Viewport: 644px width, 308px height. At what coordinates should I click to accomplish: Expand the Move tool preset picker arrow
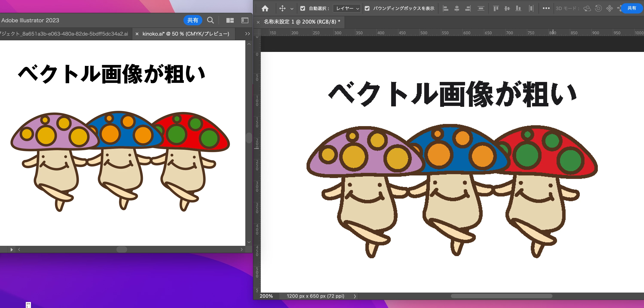coord(292,9)
